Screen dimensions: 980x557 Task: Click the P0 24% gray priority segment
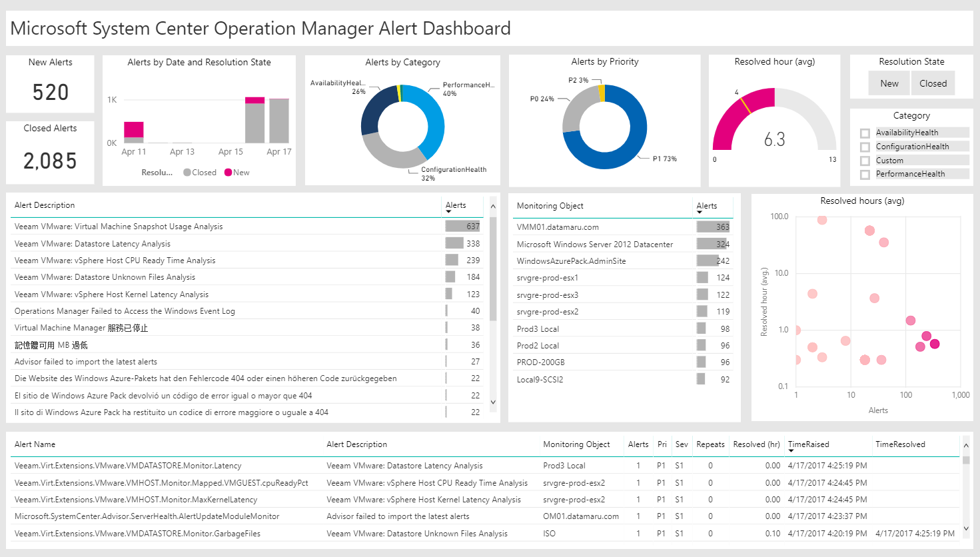[575, 107]
